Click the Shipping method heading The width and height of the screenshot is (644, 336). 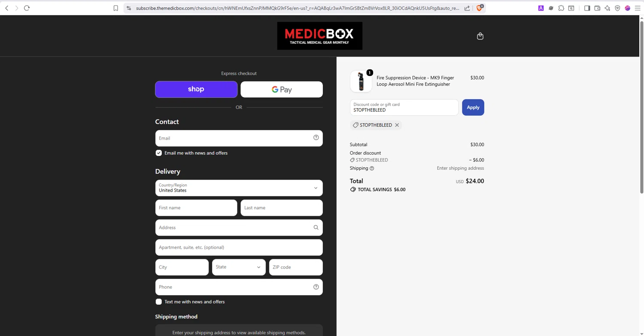point(176,317)
